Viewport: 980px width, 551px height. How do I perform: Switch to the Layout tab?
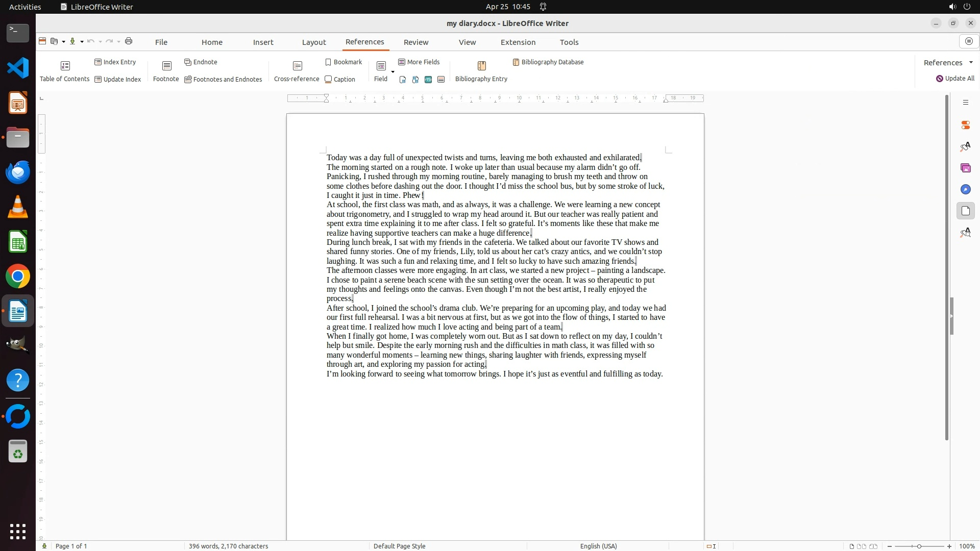point(313,42)
